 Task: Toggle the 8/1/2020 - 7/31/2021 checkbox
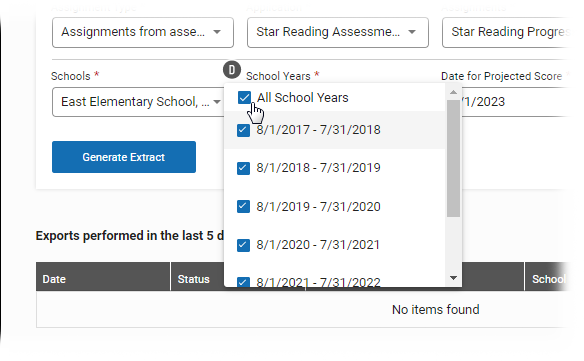[244, 245]
